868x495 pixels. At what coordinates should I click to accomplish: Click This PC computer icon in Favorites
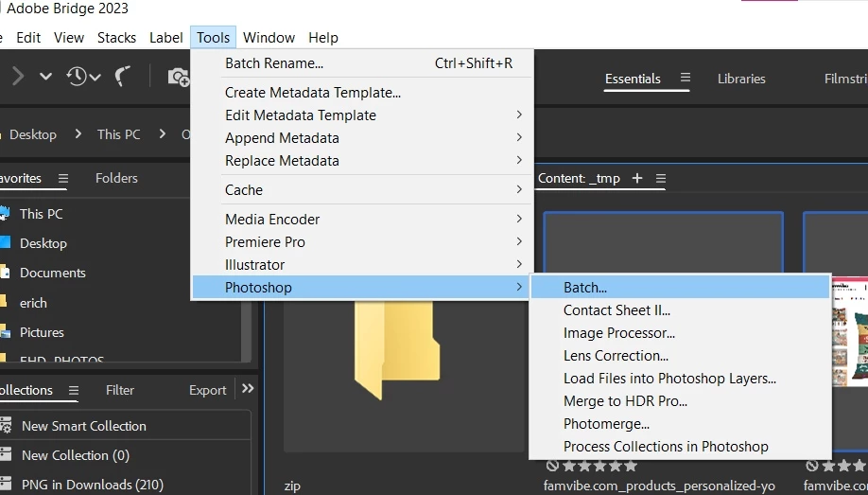tap(5, 213)
